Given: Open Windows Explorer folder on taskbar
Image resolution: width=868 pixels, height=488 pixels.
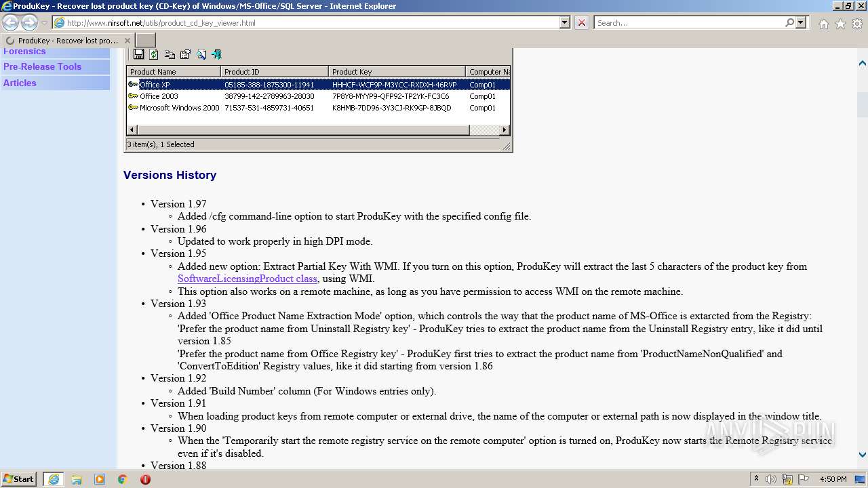Looking at the screenshot, I should pyautogui.click(x=77, y=479).
